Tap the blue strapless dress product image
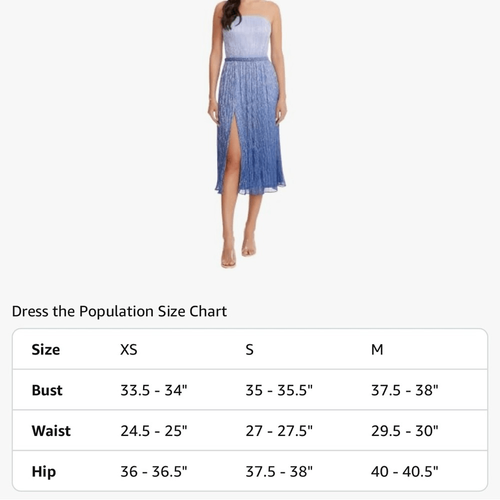The width and height of the screenshot is (500, 500). pyautogui.click(x=247, y=133)
